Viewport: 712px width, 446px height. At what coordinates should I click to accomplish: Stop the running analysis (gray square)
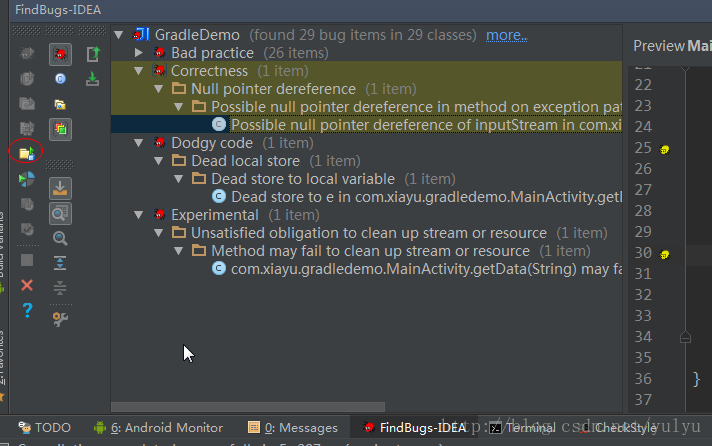pos(27,260)
